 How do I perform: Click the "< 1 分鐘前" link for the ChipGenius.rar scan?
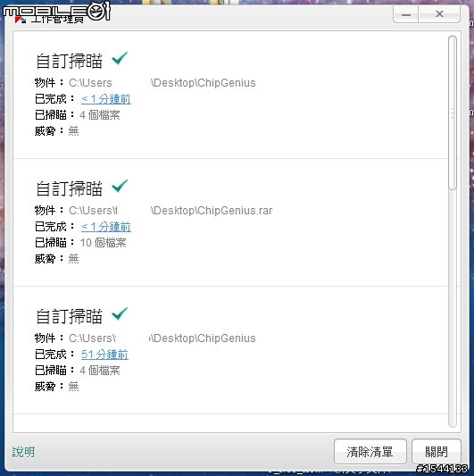pyautogui.click(x=106, y=227)
